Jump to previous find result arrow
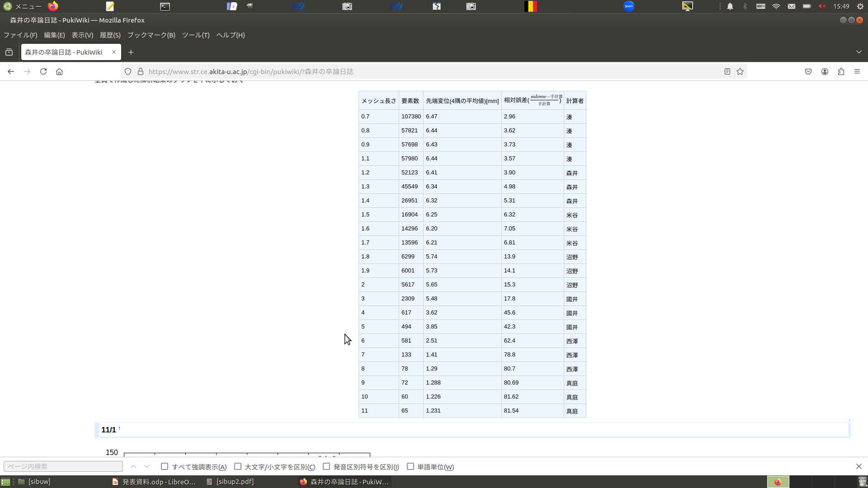This screenshot has width=868, height=488. point(133,466)
